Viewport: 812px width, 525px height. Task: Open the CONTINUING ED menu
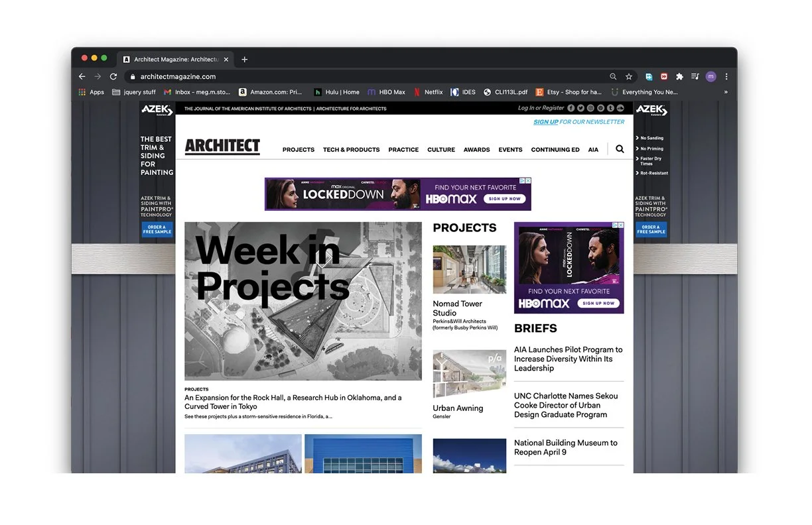[555, 150]
